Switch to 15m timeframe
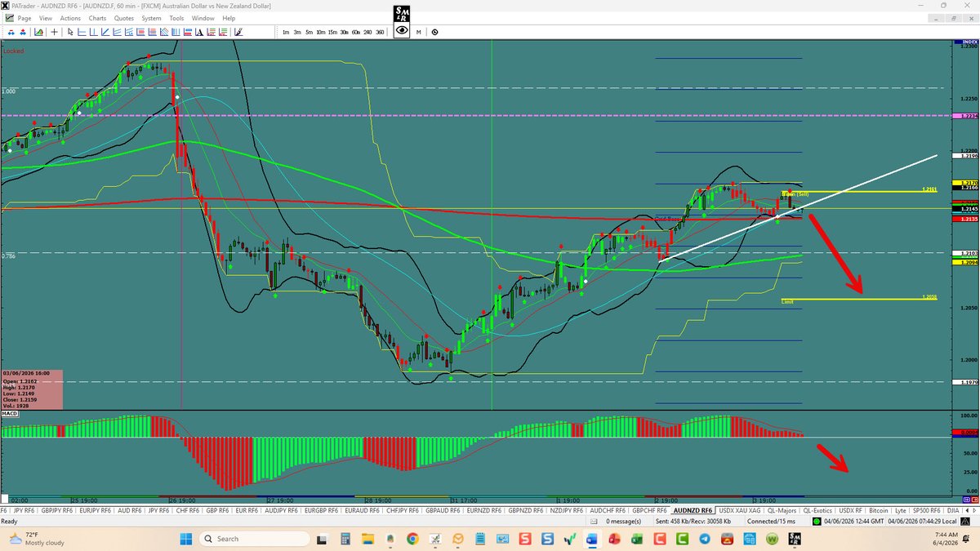This screenshot has height=551, width=980. (x=332, y=32)
